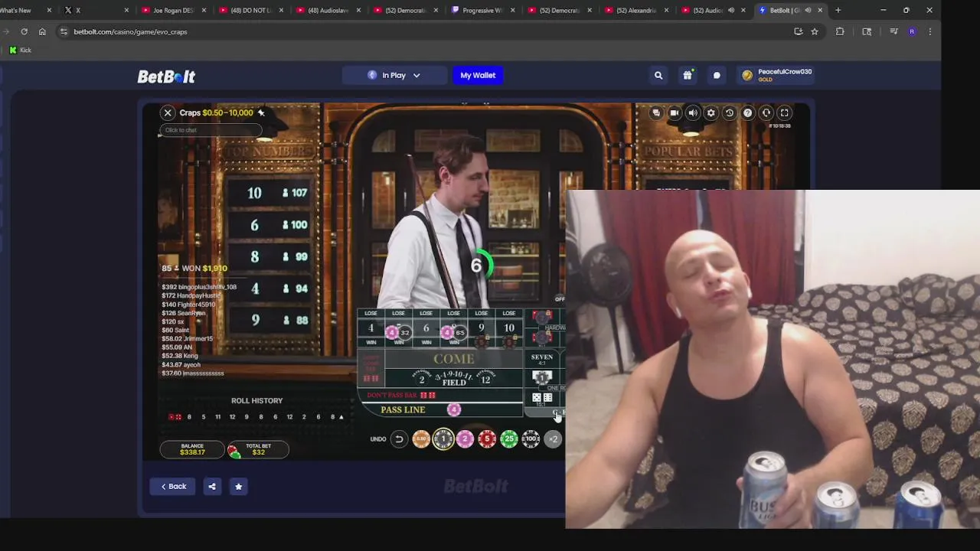View the Total Bet $32 pill
The height and width of the screenshot is (551, 980).
258,449
